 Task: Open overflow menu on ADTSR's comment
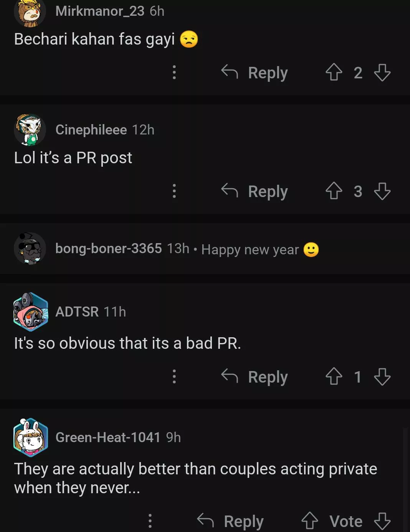coord(174,376)
